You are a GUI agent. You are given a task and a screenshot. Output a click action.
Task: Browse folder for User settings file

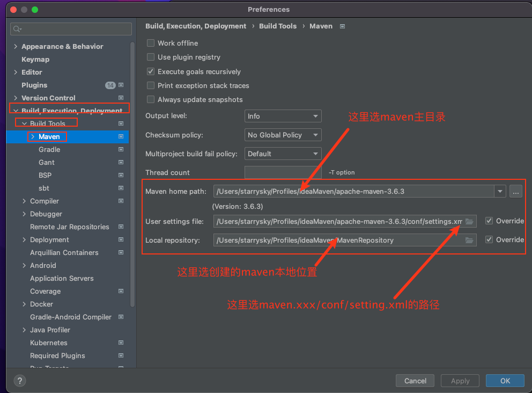(x=469, y=222)
